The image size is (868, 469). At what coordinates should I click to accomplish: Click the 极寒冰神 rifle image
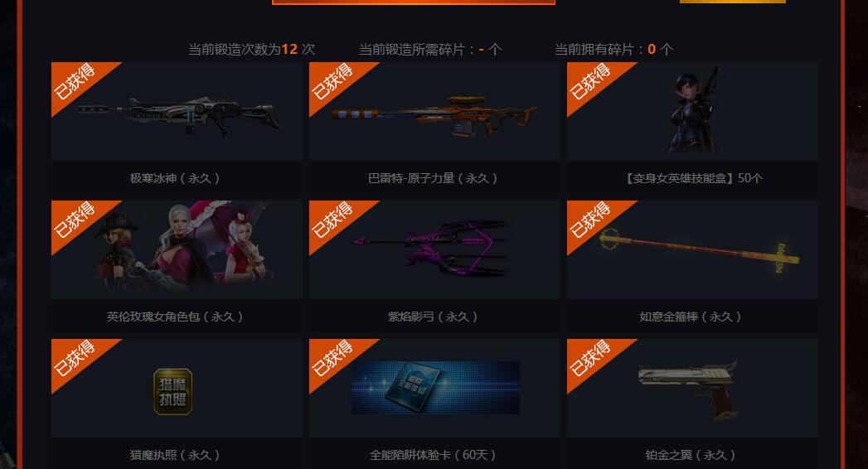tap(179, 116)
